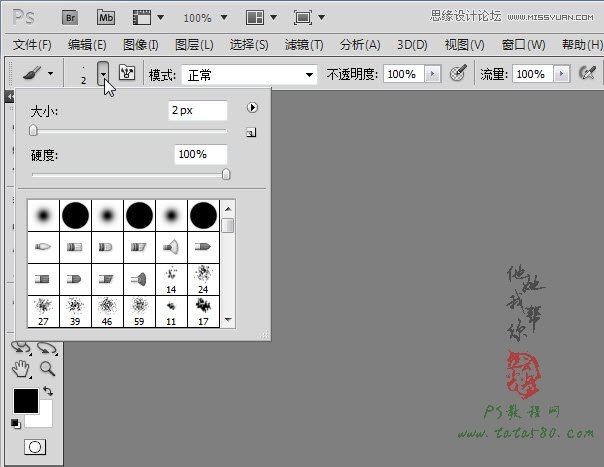Open the 分析(A) menu
Screen dimensions: 604x467
360,45
